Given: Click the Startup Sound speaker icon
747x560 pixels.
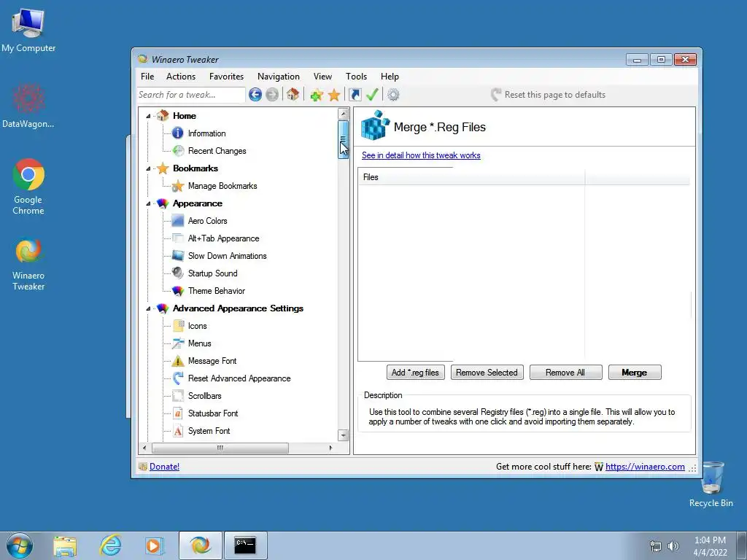Looking at the screenshot, I should (178, 273).
